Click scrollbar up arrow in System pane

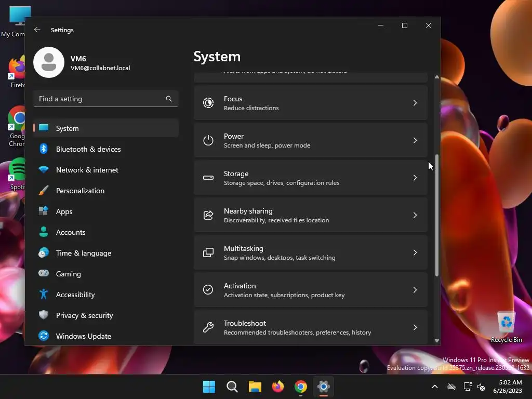tap(436, 77)
